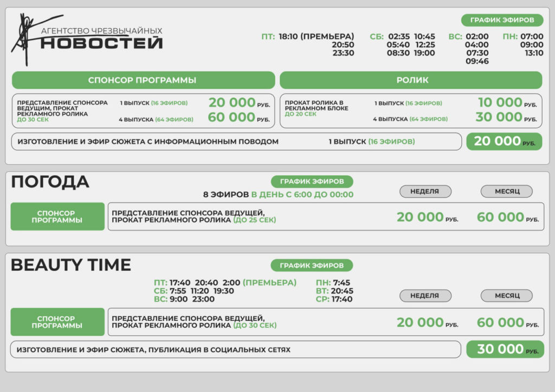
Task: Select the РОЛИК green header
Action: [411, 80]
